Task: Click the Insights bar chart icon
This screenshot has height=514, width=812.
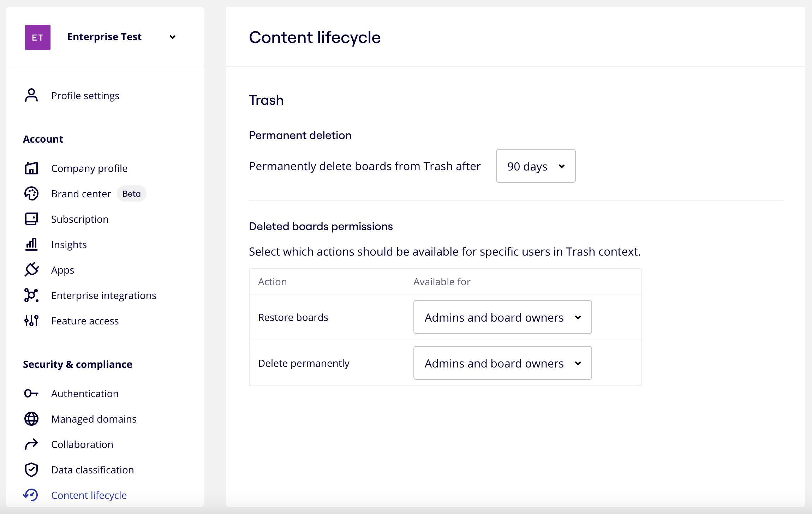Action: tap(31, 244)
